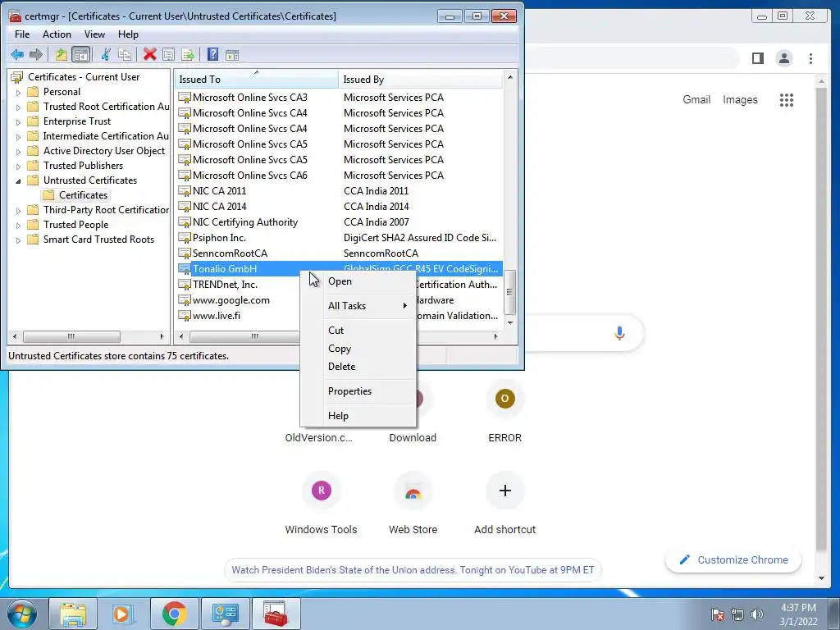Expand the Enterprise Trust node

click(x=18, y=122)
